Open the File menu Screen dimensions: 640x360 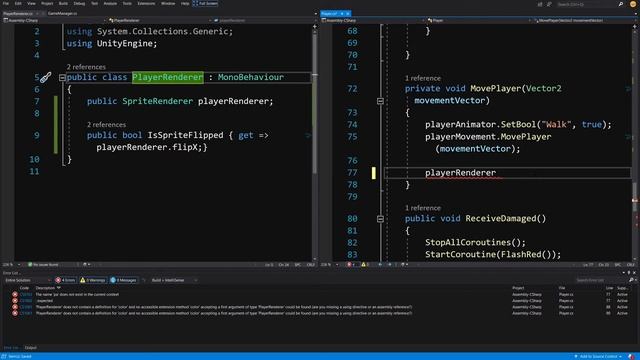click(6, 3)
